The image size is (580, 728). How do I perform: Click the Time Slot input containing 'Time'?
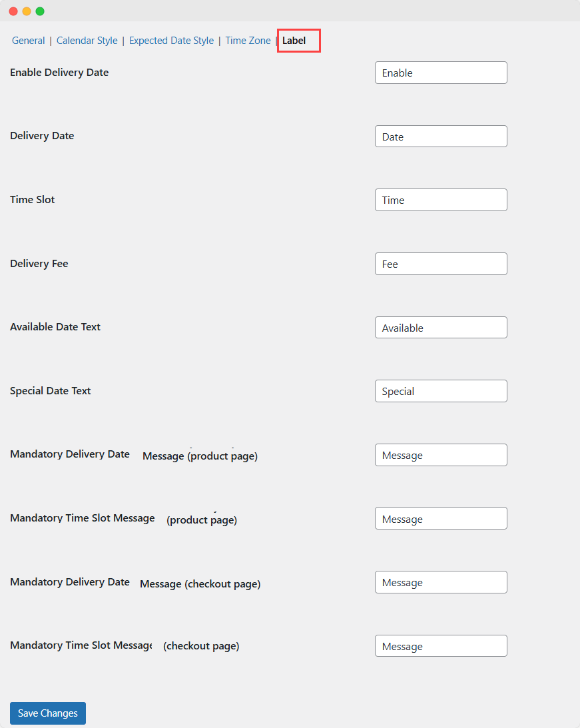[x=441, y=200]
